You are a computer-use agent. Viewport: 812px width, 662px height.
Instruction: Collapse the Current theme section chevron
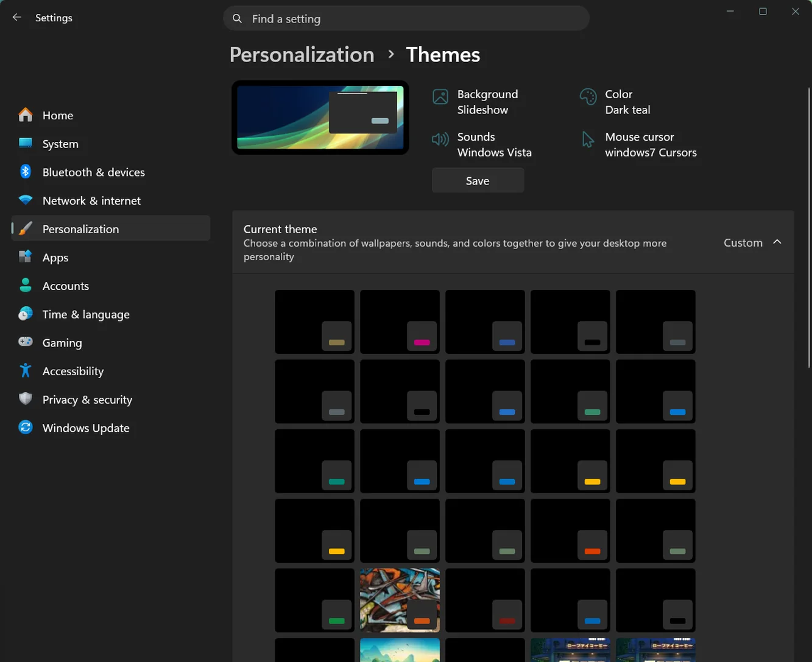(x=777, y=242)
